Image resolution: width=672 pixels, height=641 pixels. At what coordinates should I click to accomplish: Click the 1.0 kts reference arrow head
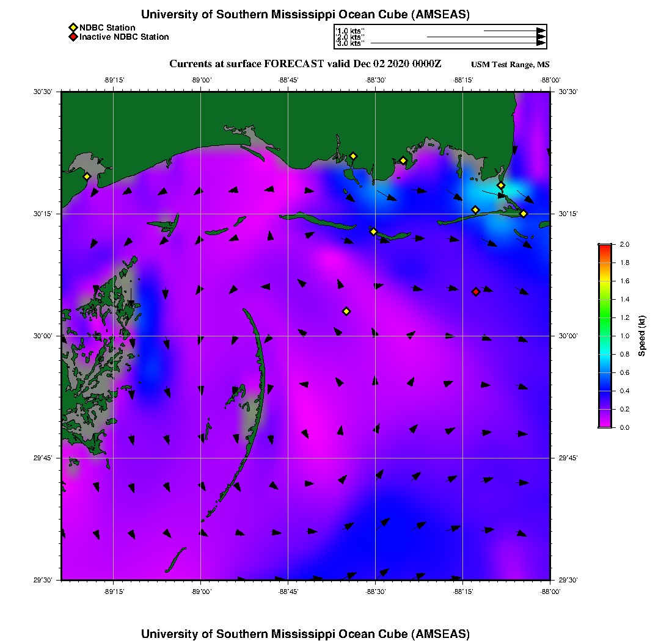tap(541, 31)
